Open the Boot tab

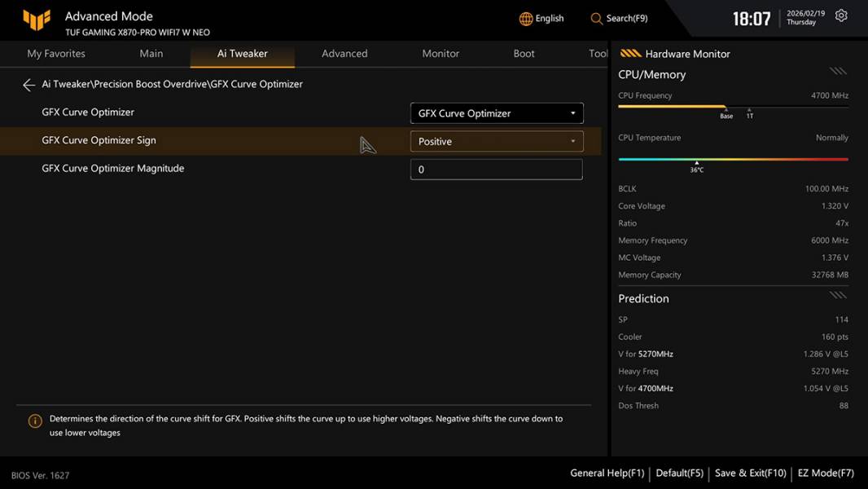[x=524, y=54]
